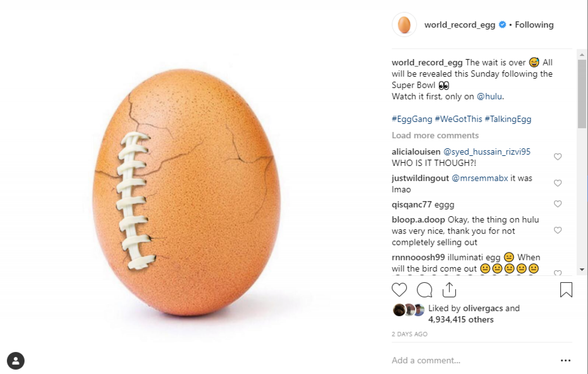Image resolution: width=588 pixels, height=374 pixels.
Task: Like bloop.a.doop's comment
Action: point(558,230)
